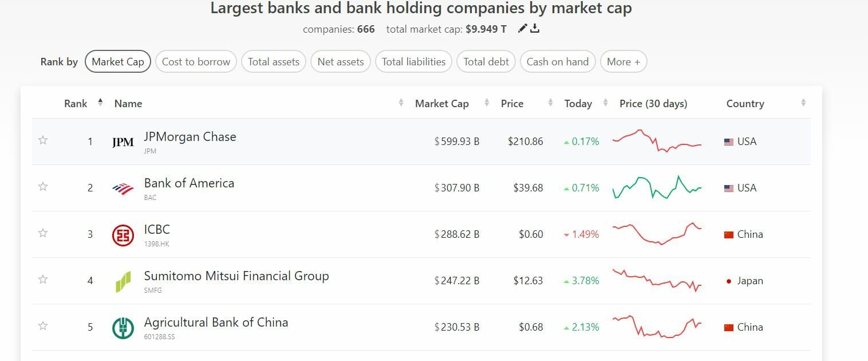Star Bank of America as favorite
This screenshot has width=868, height=361.
coord(43,186)
